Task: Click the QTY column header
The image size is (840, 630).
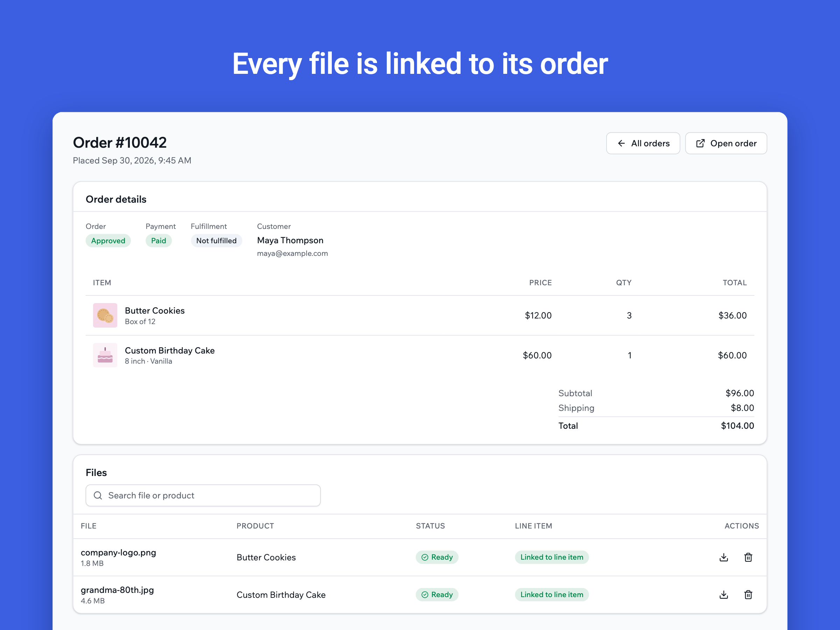Action: (x=624, y=282)
